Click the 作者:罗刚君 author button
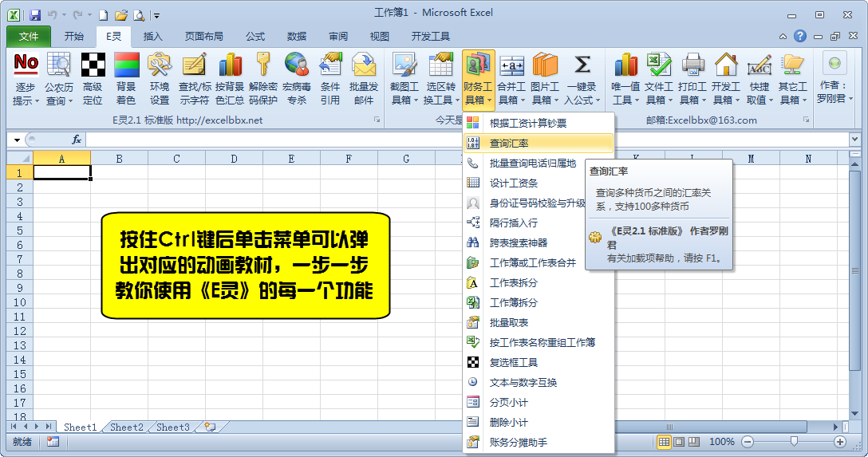 pyautogui.click(x=834, y=79)
